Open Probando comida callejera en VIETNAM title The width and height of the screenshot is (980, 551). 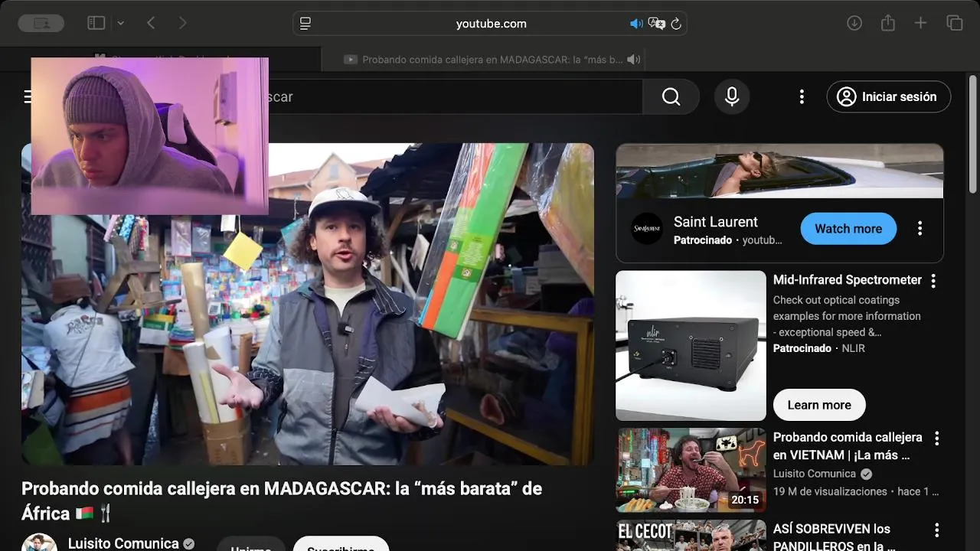pyautogui.click(x=848, y=446)
